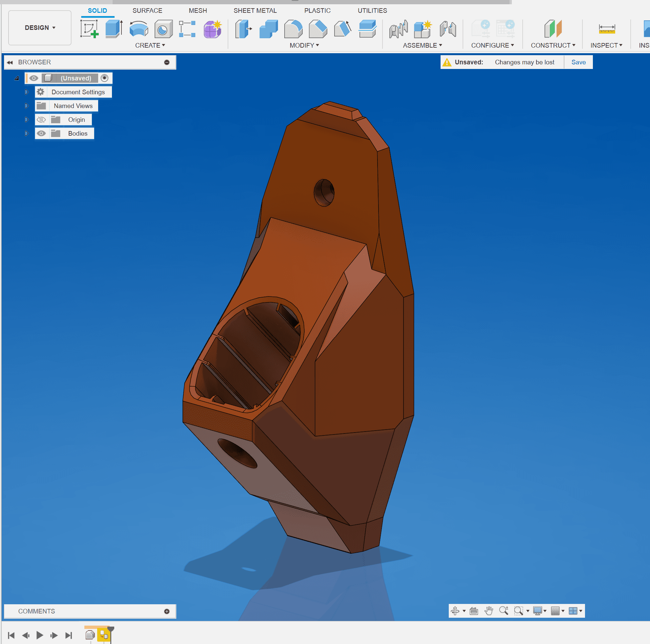
Task: Expand the Origin node
Action: 27,120
